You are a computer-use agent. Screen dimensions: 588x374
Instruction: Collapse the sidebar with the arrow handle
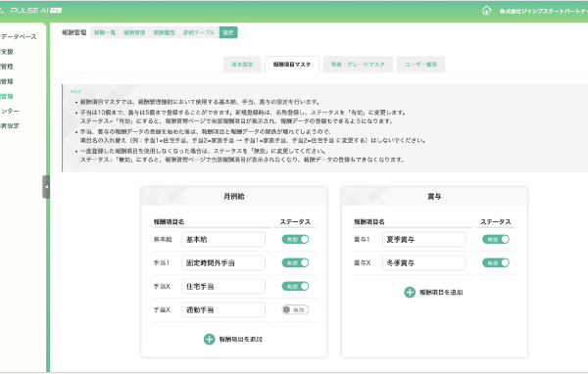(46, 187)
